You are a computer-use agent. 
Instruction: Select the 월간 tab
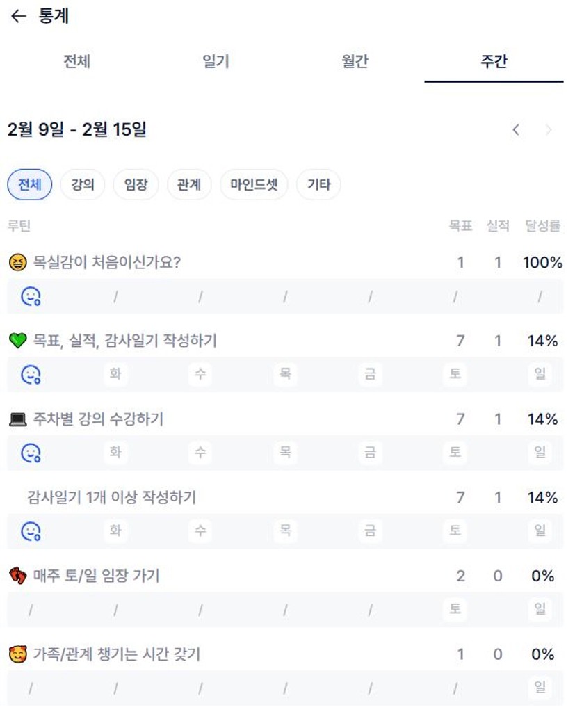tap(355, 61)
